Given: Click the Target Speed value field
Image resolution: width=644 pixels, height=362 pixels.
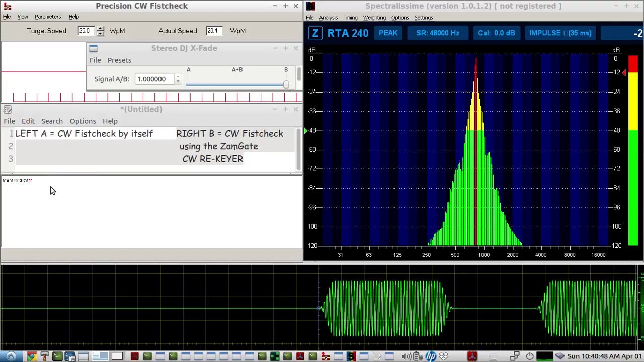Looking at the screenshot, I should (87, 31).
